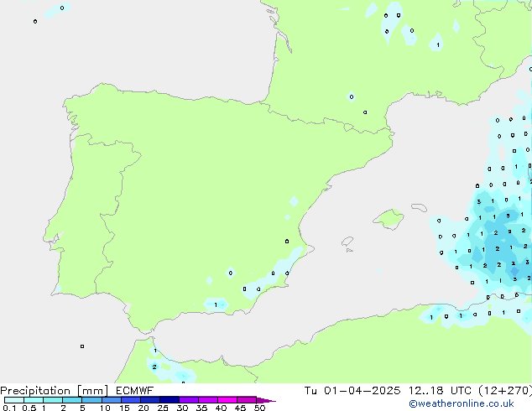The height and width of the screenshot is (411, 532).
Task: Click the isolated '0' marker in the Atlantic southwest of Portugal
Action: [82, 346]
